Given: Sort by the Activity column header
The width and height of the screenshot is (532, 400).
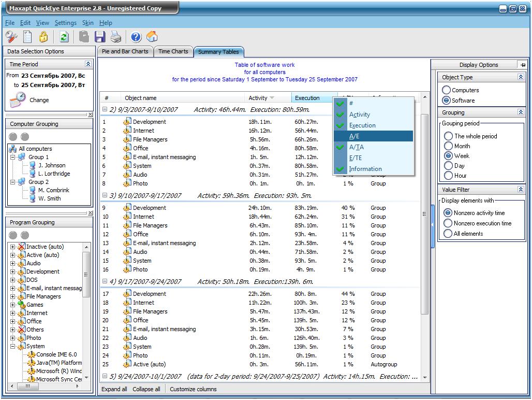Looking at the screenshot, I should click(x=268, y=98).
